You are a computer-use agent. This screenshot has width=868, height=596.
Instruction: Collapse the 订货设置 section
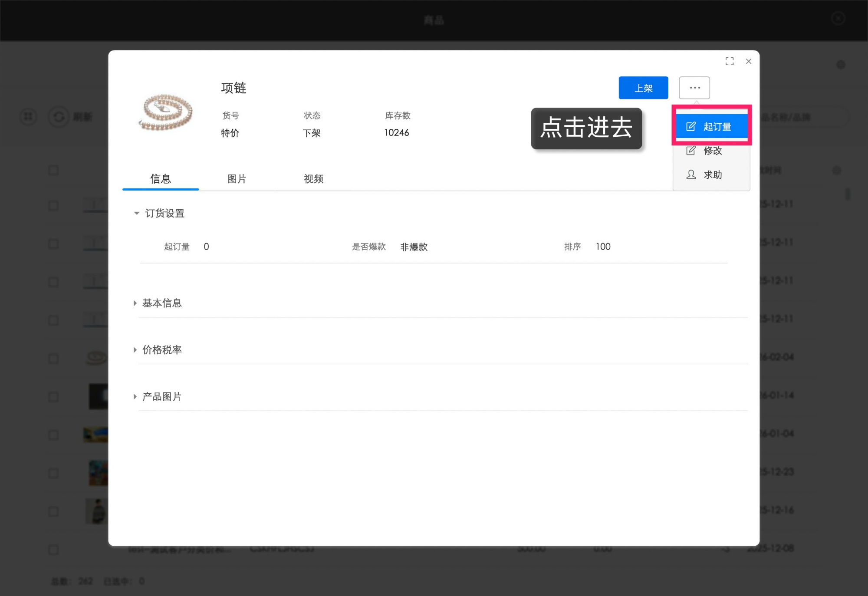coord(136,213)
